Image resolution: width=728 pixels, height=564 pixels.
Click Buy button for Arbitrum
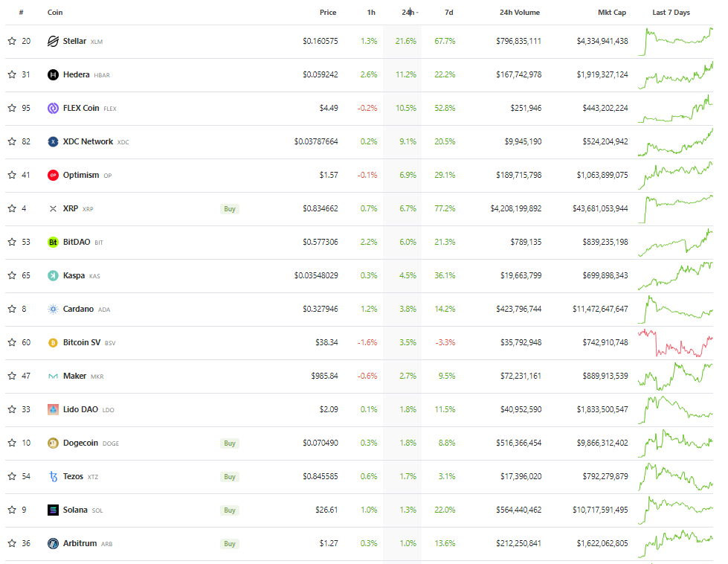(230, 543)
